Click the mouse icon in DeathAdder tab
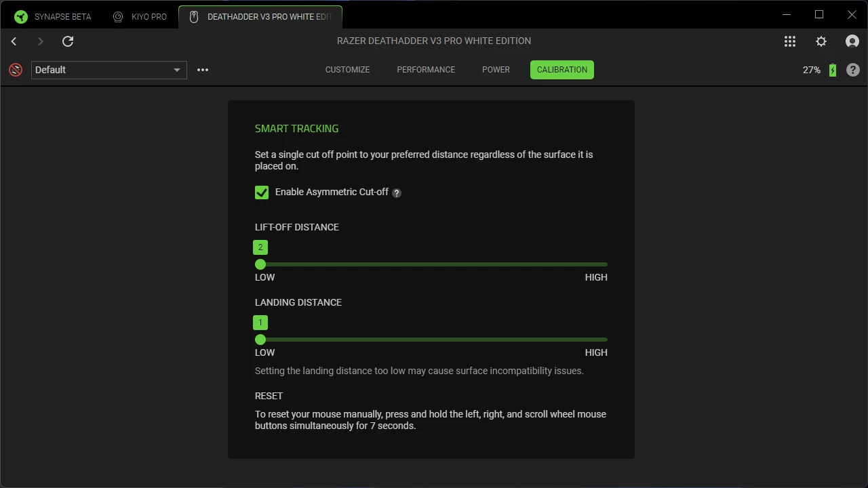 coord(193,17)
